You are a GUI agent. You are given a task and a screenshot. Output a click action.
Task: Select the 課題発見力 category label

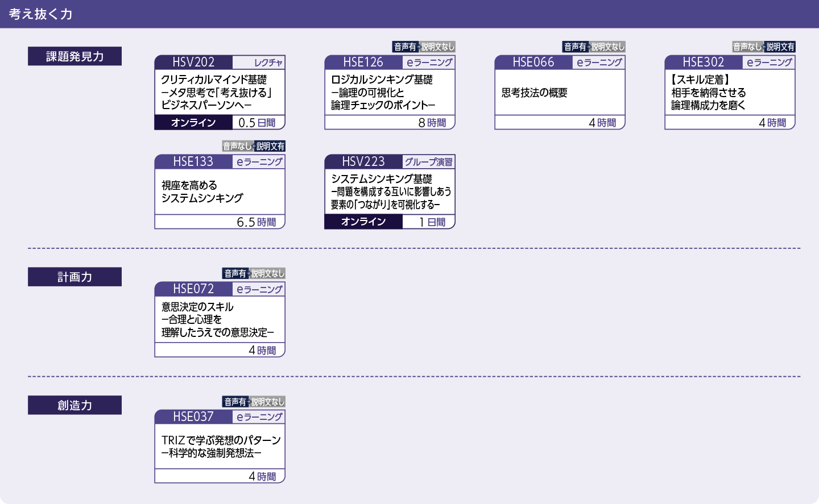(75, 56)
